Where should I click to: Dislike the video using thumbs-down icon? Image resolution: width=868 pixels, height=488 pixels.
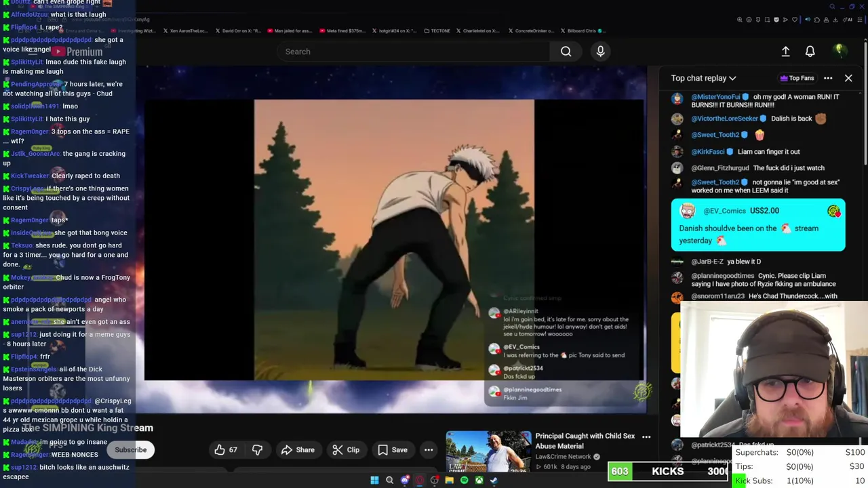click(257, 450)
